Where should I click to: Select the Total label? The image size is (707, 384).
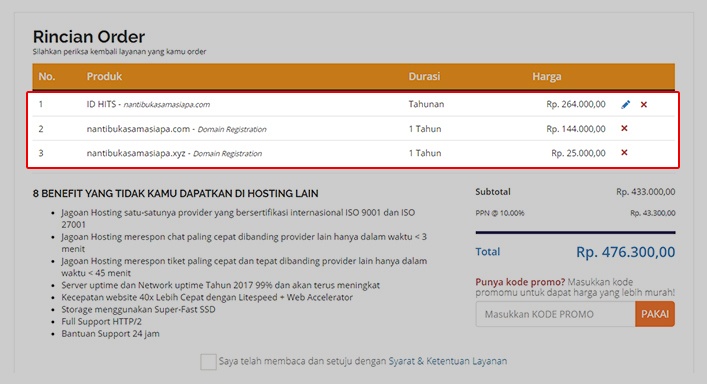[x=487, y=251]
